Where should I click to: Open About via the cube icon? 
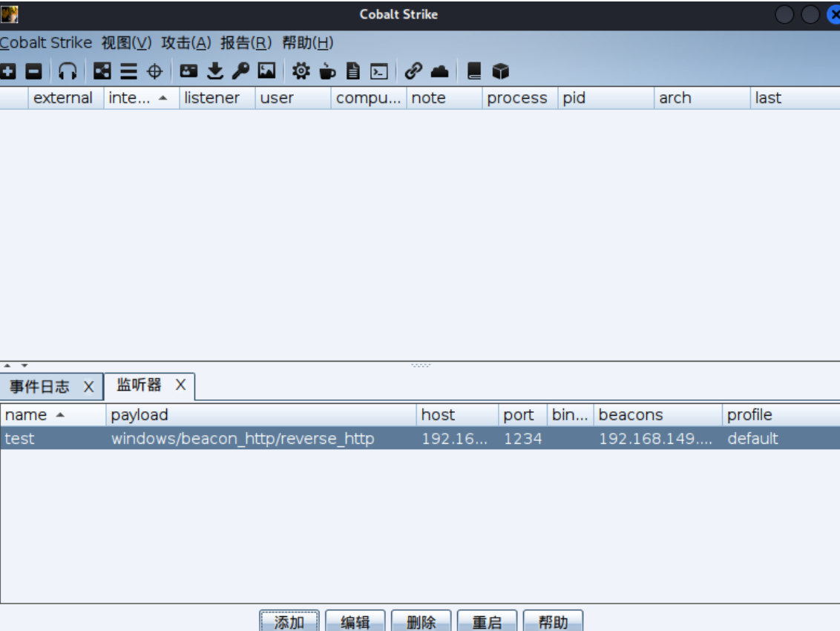coord(500,71)
